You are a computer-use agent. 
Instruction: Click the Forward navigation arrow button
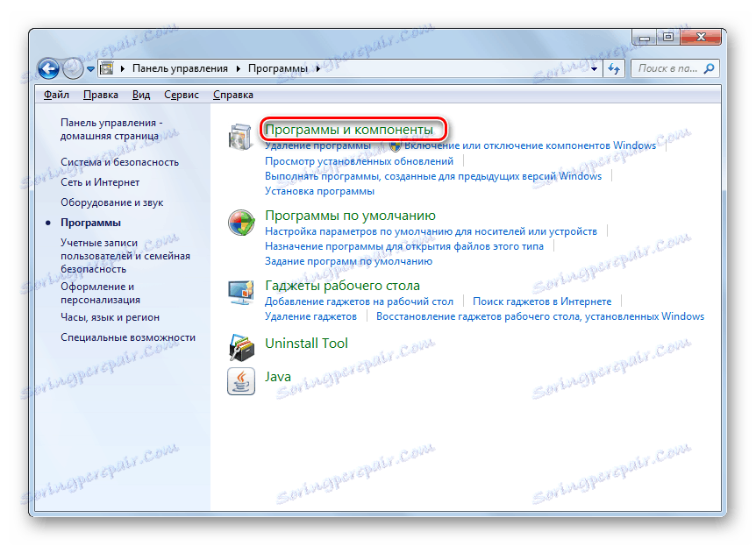pos(73,69)
